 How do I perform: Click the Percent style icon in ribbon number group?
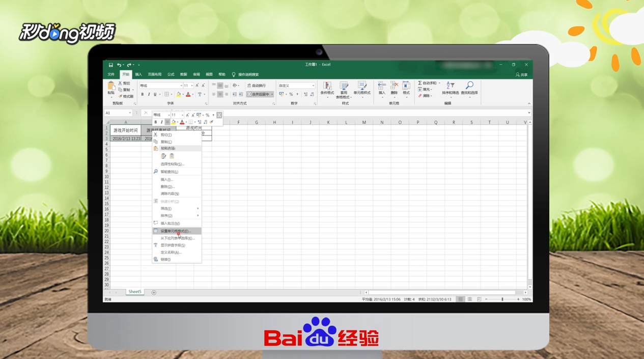[291, 94]
